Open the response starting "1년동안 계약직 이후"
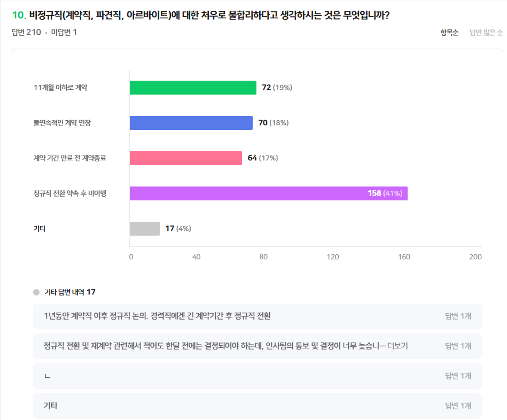 [x=157, y=316]
